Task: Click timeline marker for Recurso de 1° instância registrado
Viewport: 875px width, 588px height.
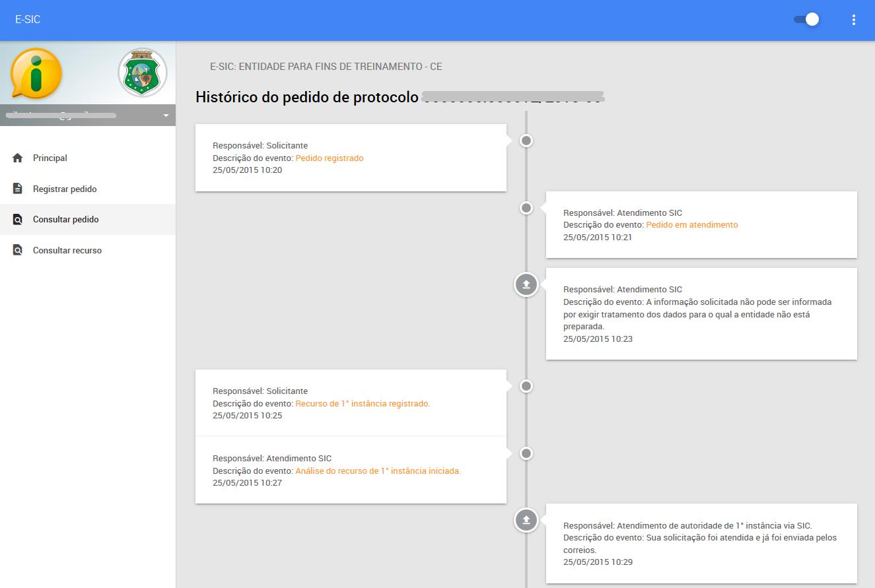Action: (x=526, y=386)
